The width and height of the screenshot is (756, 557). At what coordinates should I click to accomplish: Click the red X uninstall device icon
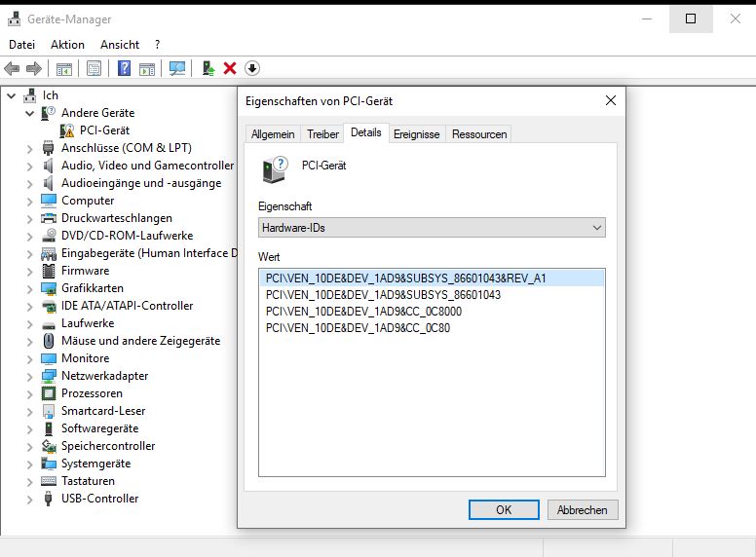(x=230, y=68)
